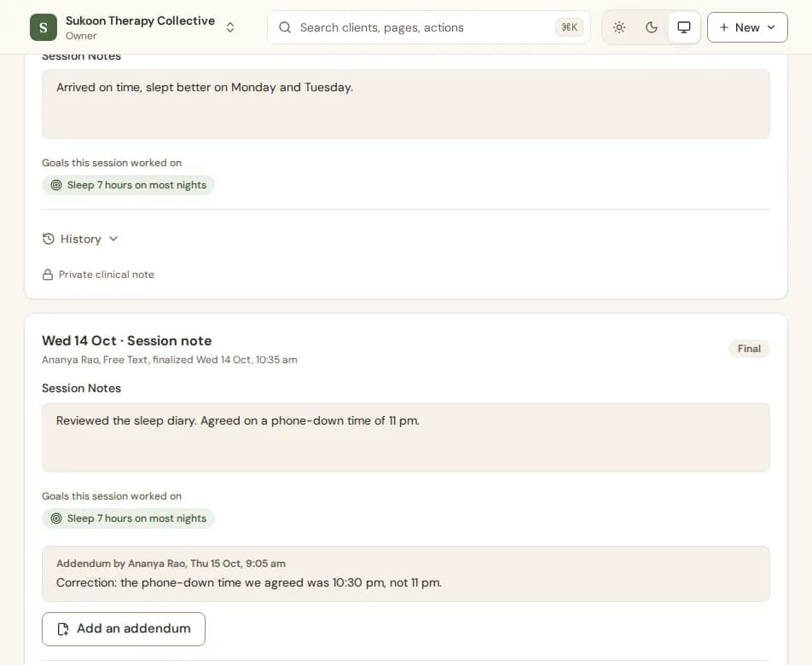Select system theme monitor icon
Image resolution: width=812 pixels, height=665 pixels.
tap(684, 27)
